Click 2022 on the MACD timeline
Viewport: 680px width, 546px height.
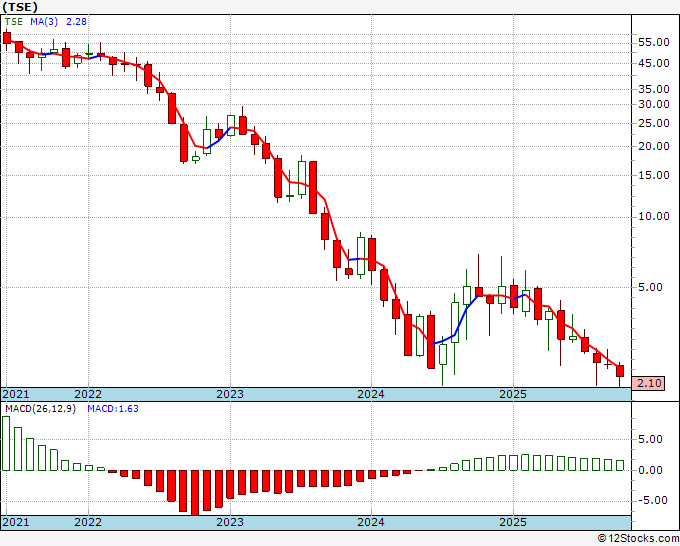88,522
